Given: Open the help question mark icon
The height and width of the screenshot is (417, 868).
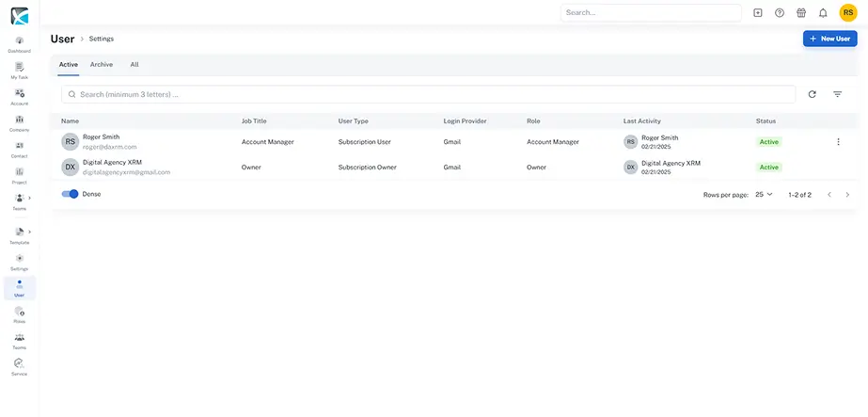Looking at the screenshot, I should point(780,13).
